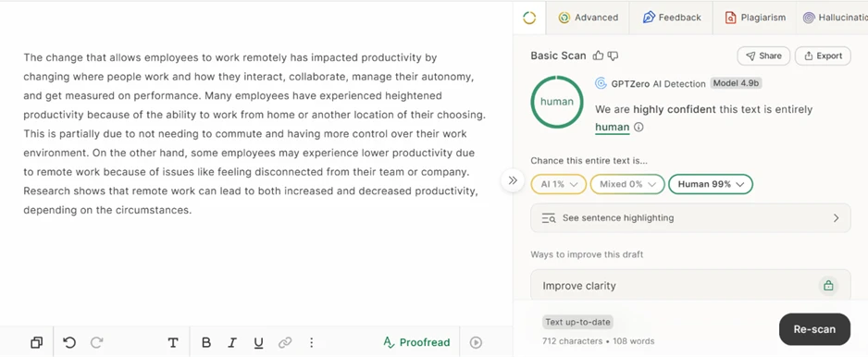Switch to the Hallucination tab
This screenshot has height=357, width=868.
pyautogui.click(x=833, y=18)
